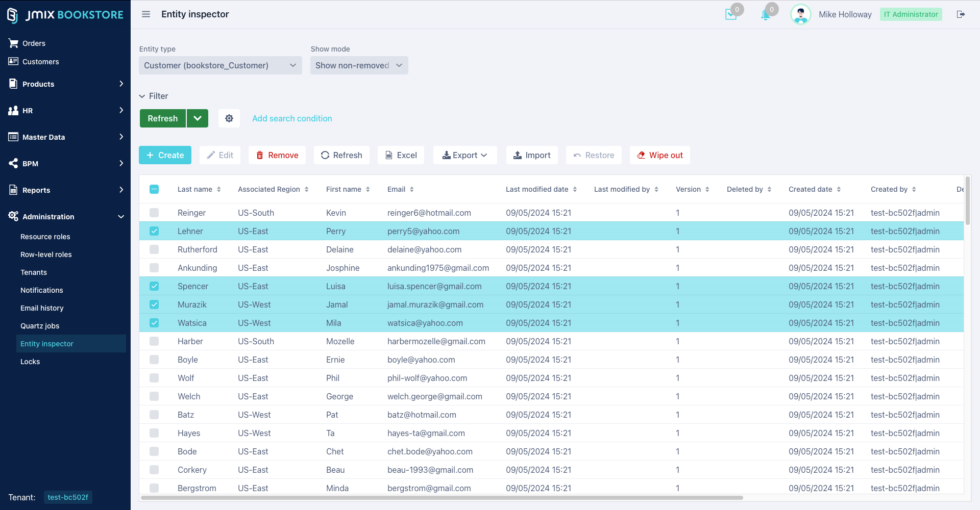Viewport: 980px width, 510px height.
Task: Expand the Products menu chevron
Action: pyautogui.click(x=121, y=84)
